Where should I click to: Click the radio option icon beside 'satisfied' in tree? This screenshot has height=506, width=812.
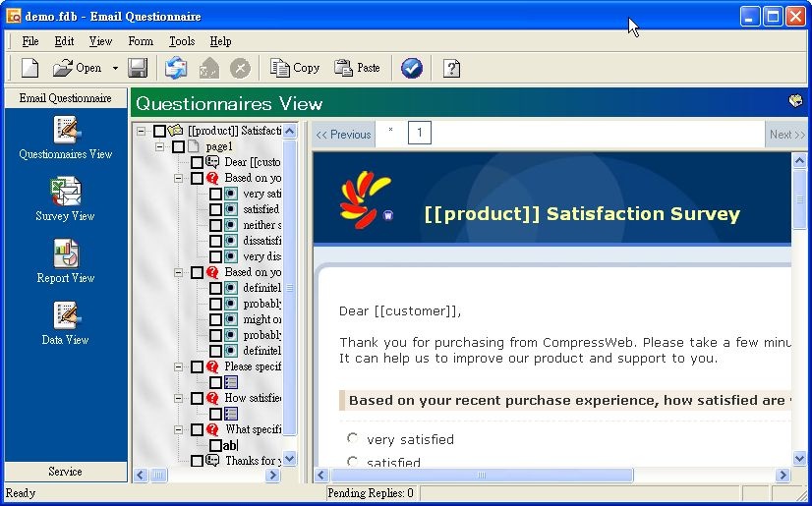[231, 209]
